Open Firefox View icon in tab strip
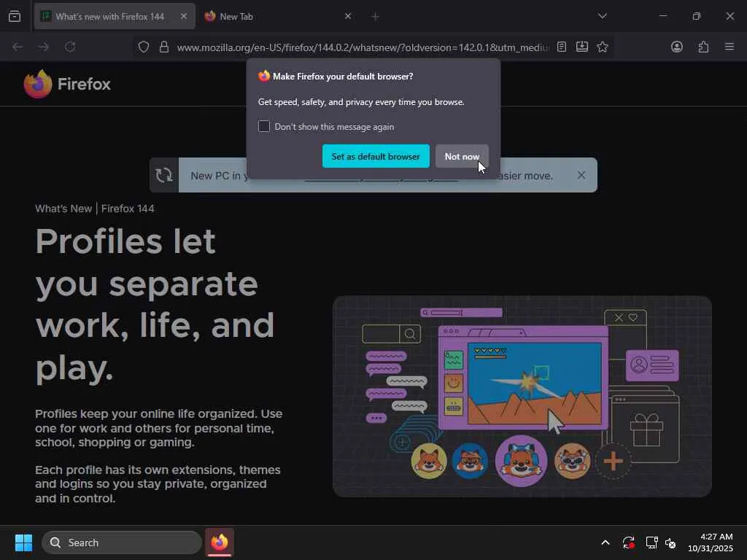This screenshot has height=560, width=747. point(15,16)
